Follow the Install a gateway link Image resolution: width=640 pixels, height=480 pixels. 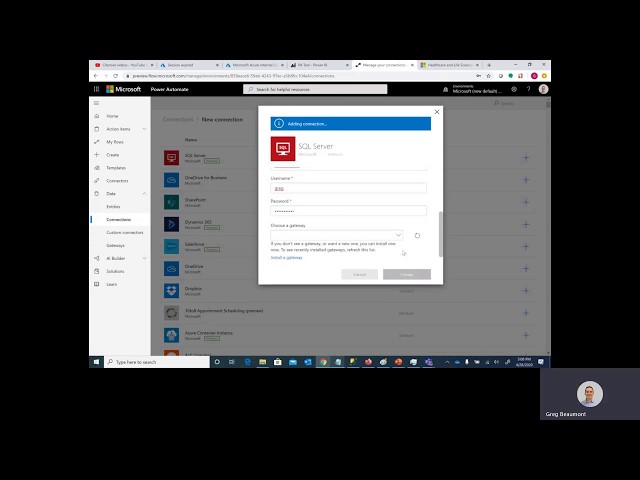click(287, 258)
